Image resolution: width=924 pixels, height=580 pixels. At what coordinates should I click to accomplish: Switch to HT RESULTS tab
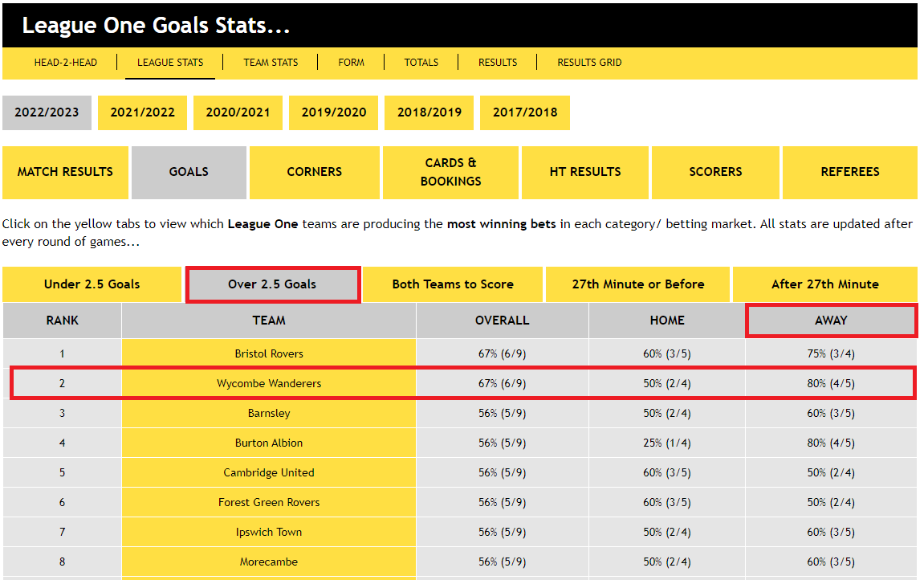pyautogui.click(x=585, y=172)
